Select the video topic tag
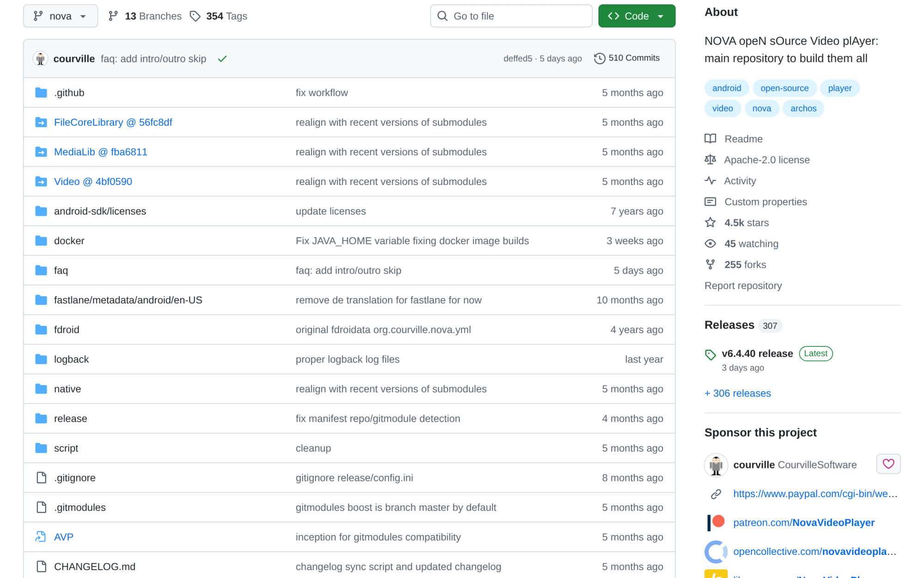 [x=723, y=109]
